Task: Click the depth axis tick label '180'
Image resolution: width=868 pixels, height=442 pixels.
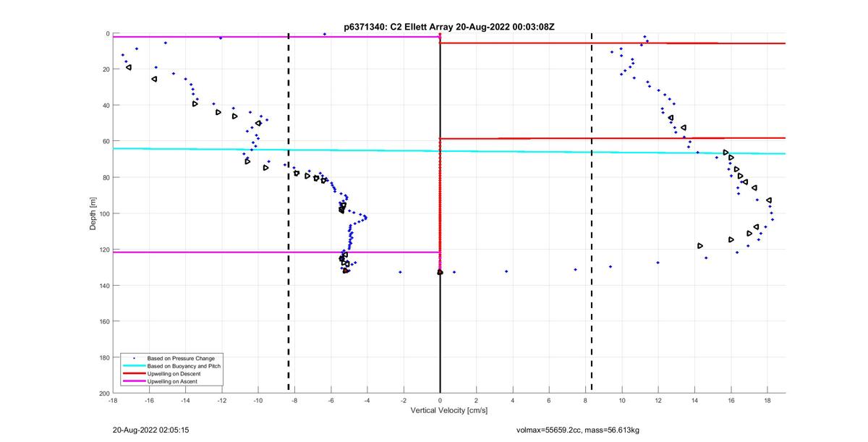Action: click(104, 357)
